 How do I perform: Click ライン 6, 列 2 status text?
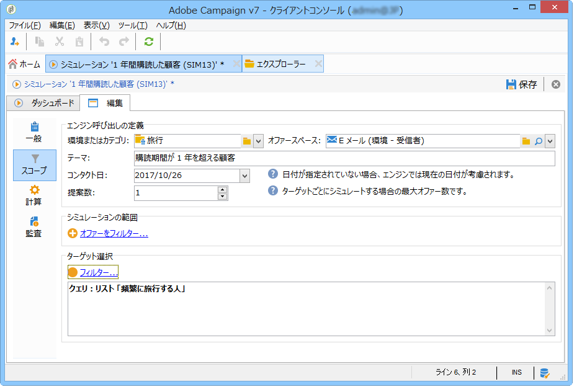[455, 372]
